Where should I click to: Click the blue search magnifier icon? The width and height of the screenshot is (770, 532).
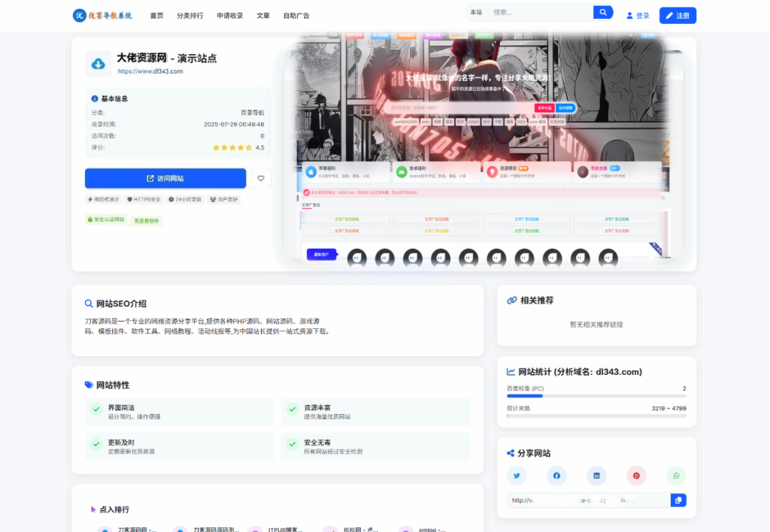coord(602,12)
